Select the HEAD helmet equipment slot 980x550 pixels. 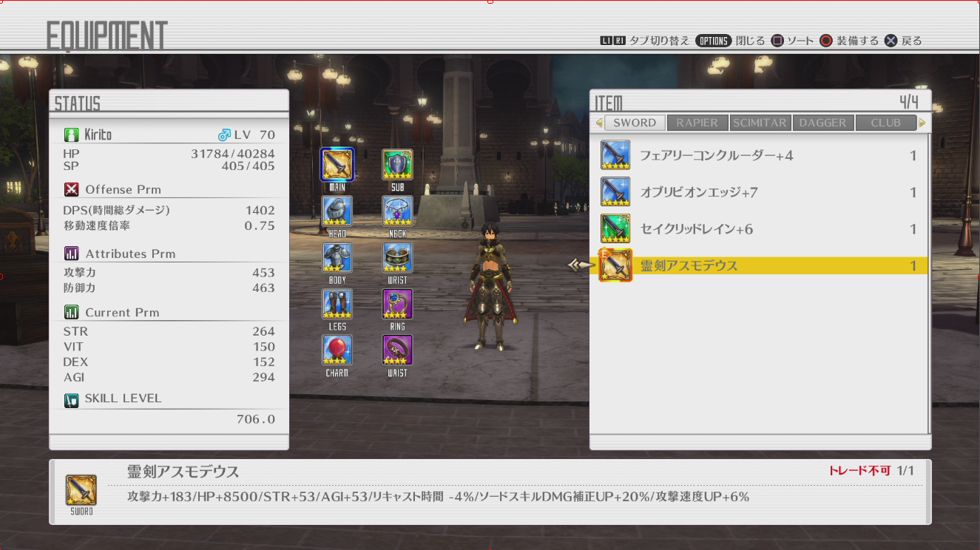pos(337,211)
